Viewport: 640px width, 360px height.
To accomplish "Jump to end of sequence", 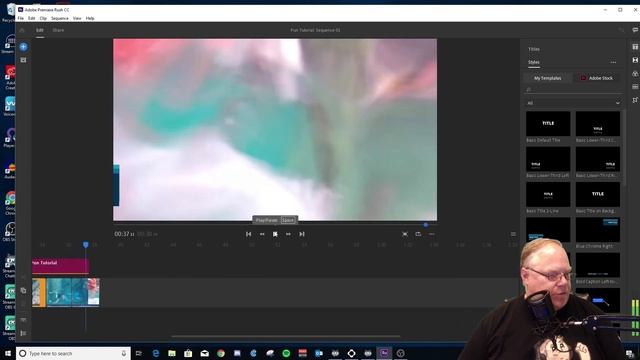I will 302,234.
